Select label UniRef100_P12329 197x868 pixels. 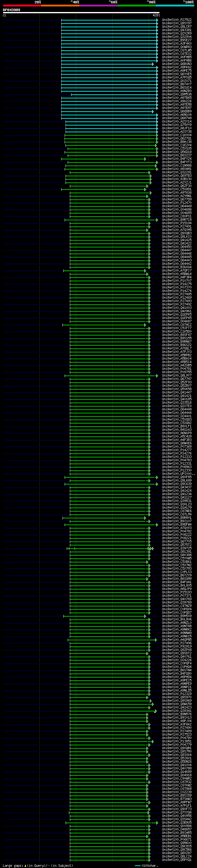[176, 694]
